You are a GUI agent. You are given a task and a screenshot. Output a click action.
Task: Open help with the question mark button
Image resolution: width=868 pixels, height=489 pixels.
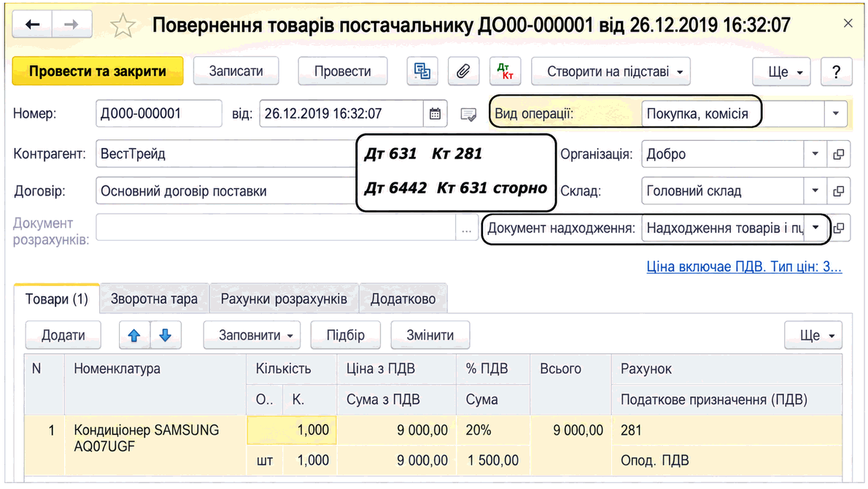836,72
